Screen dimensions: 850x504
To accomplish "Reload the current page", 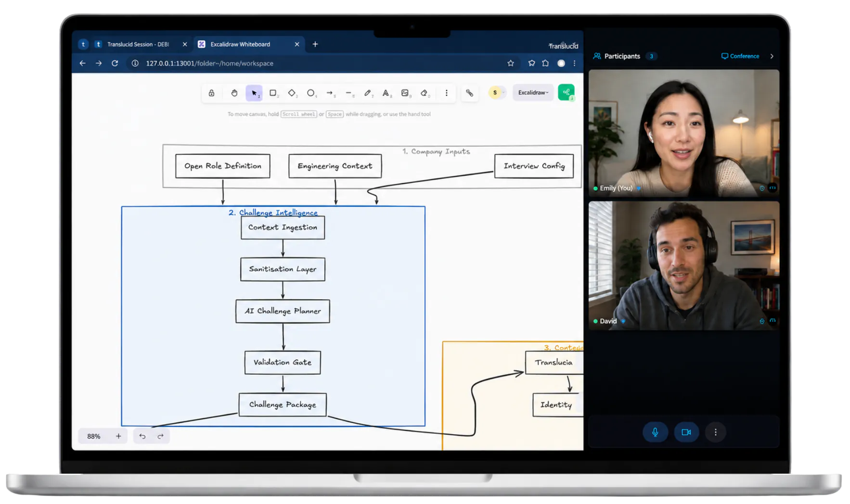I will point(115,63).
